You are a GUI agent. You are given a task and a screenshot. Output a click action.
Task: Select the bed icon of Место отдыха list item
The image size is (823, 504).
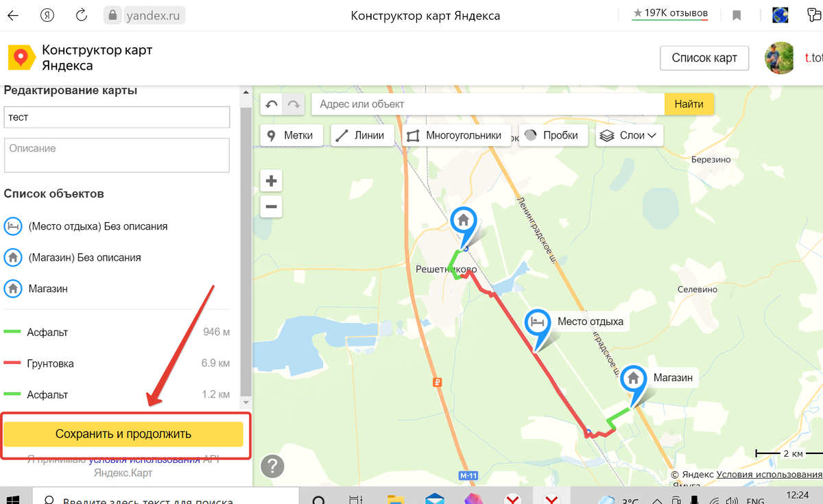12,226
